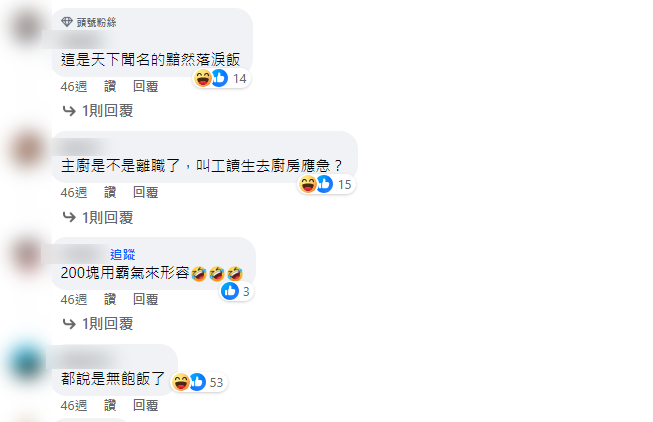Open 46週 timestamp of the 主廚 comment
The width and height of the screenshot is (653, 422).
point(74,192)
